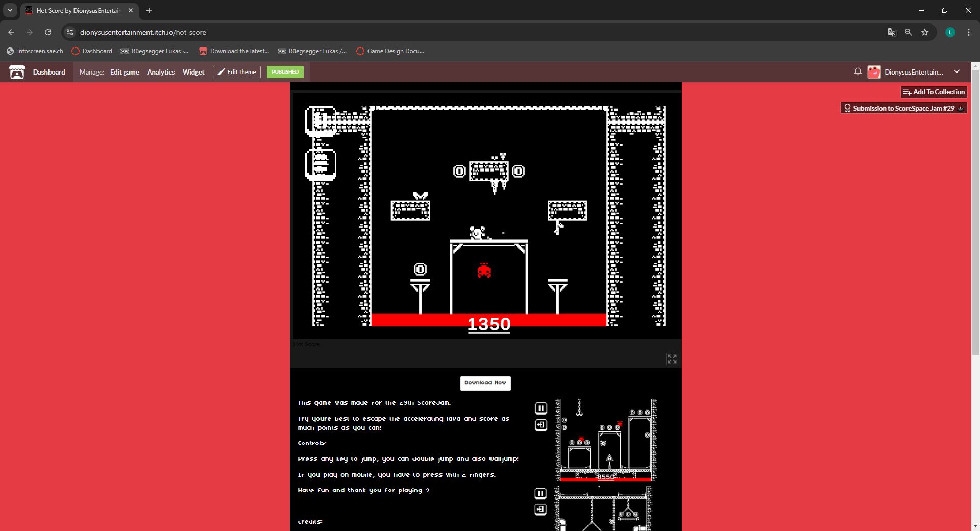Viewport: 980px width, 531px height.
Task: Open the Chrome three-dot menu
Action: coord(968,32)
